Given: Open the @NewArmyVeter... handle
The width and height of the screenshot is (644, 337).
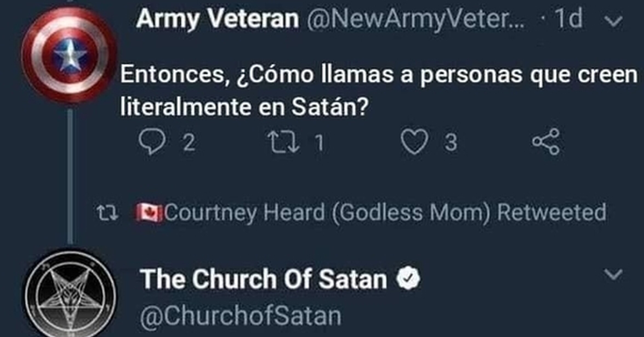Looking at the screenshot, I should [415, 19].
